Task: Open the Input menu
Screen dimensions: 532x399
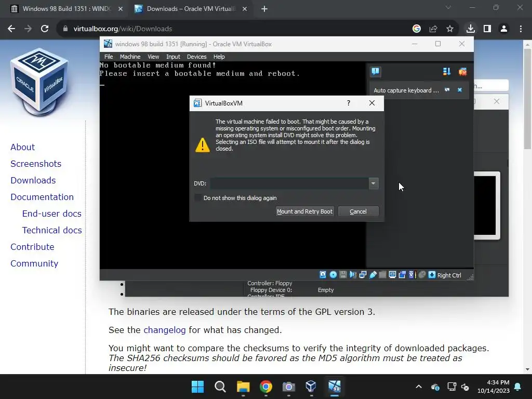Action: coord(173,57)
